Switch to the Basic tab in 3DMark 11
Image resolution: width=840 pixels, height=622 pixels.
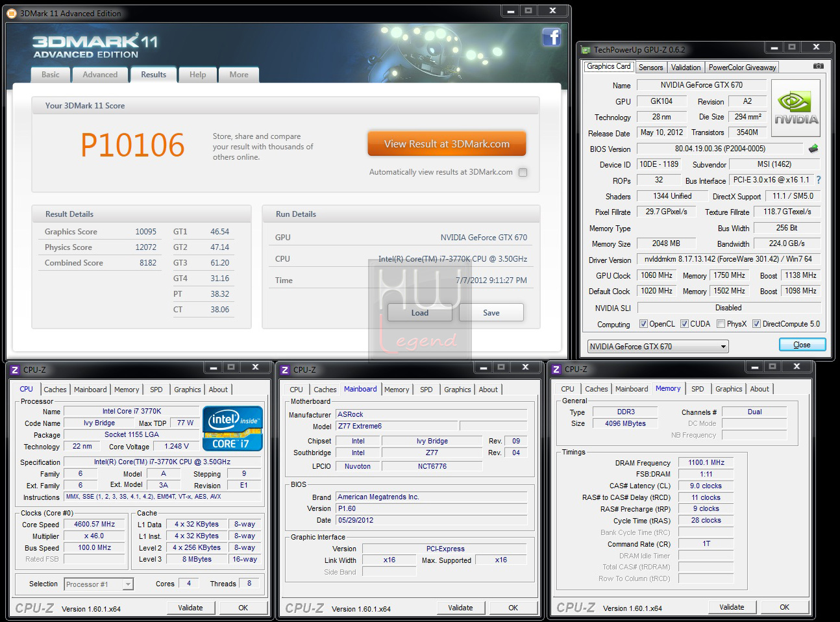[51, 75]
